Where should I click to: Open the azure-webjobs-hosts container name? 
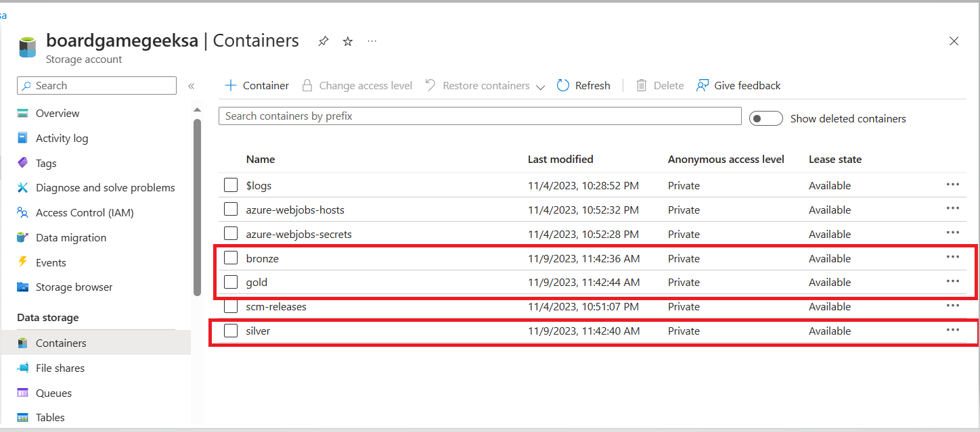click(x=295, y=210)
